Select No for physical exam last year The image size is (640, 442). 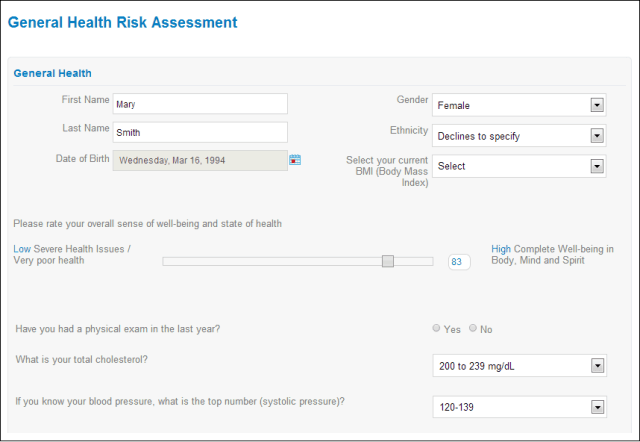pyautogui.click(x=474, y=329)
